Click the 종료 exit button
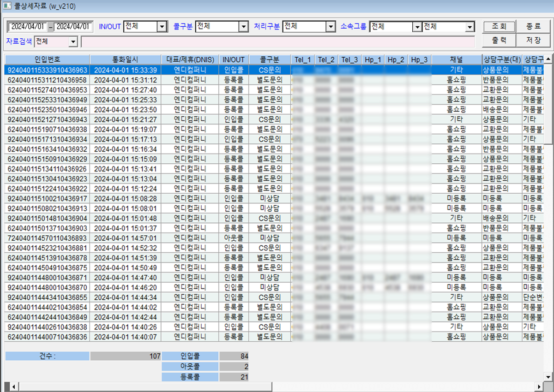 click(x=533, y=26)
